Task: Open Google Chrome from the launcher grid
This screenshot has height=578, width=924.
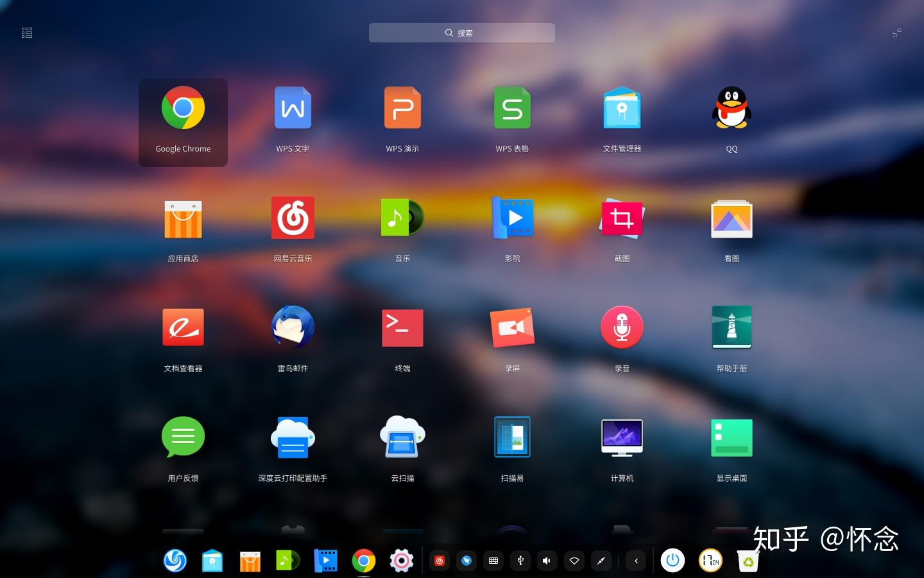Action: (183, 108)
